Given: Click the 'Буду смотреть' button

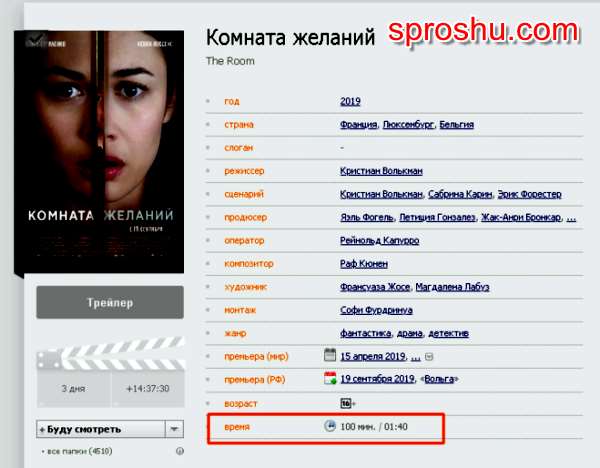Looking at the screenshot, I should (101, 429).
